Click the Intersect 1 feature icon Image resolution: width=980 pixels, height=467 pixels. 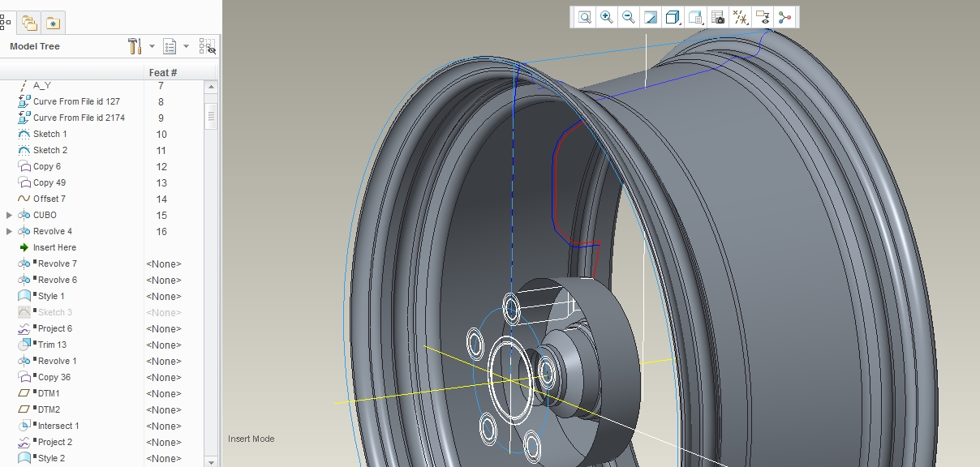click(x=24, y=426)
